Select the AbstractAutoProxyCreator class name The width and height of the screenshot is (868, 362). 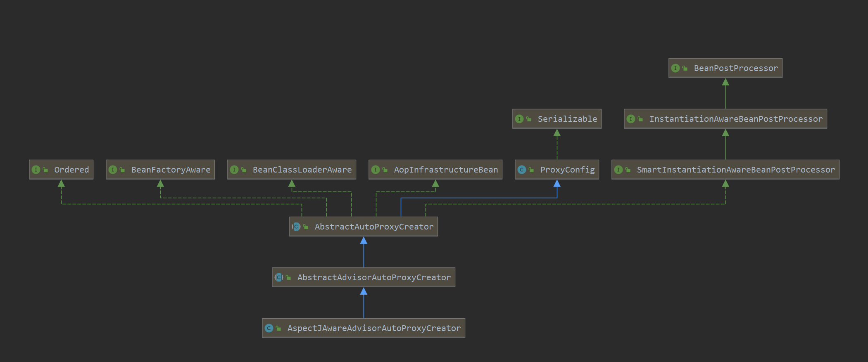(374, 227)
